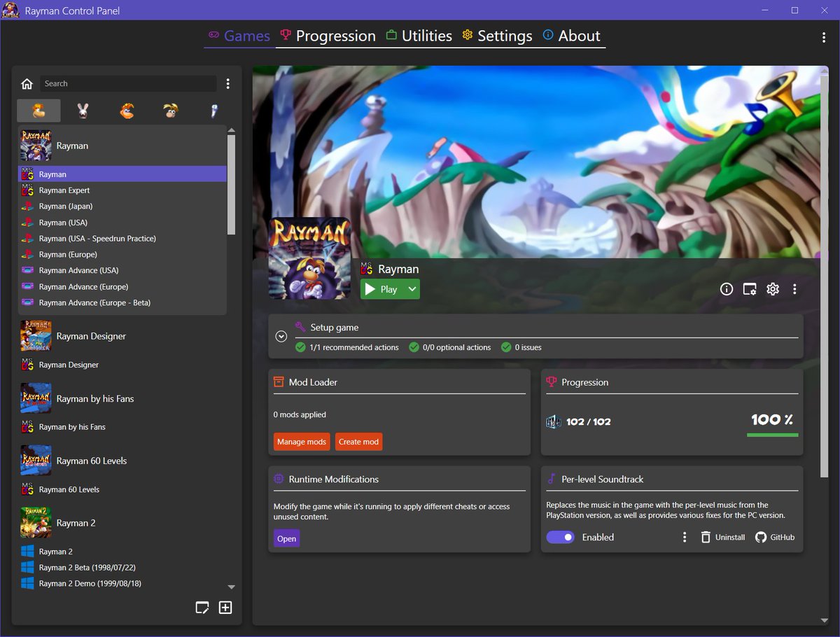Open game settings gear icon
This screenshot has height=637, width=840.
tap(773, 289)
